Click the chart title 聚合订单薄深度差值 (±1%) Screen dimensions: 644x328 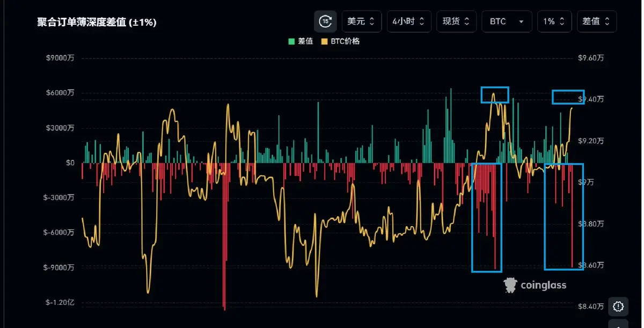(97, 22)
